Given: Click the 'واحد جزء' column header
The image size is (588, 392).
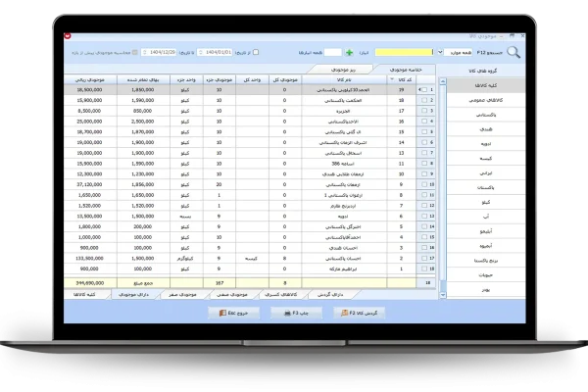Looking at the screenshot, I should (186, 79).
